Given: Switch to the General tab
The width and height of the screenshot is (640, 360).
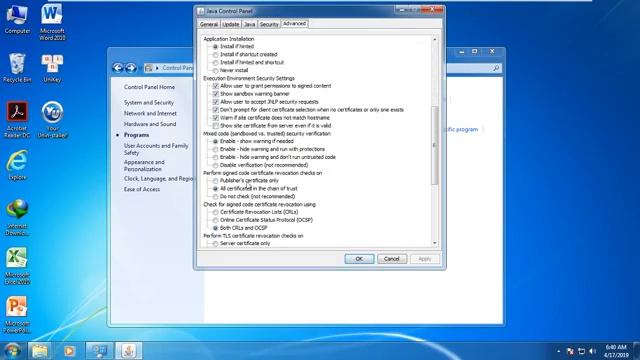Looking at the screenshot, I should [209, 24].
